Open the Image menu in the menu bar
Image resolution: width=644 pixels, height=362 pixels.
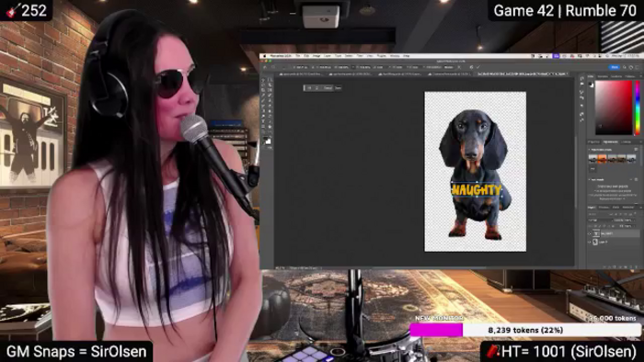pyautogui.click(x=316, y=56)
